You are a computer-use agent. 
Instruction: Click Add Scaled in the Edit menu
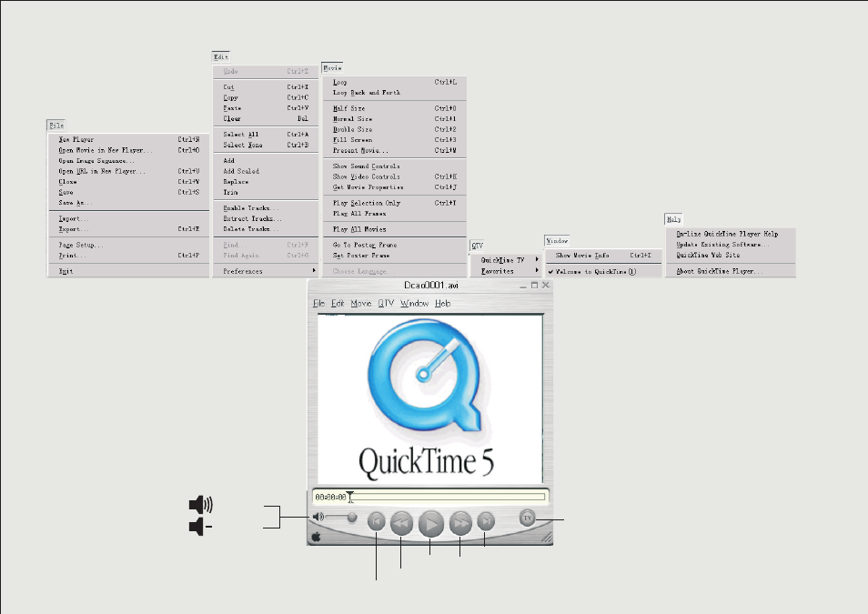(266, 171)
